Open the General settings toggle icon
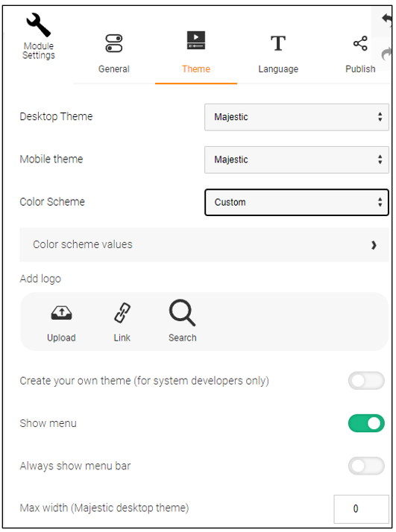 114,43
